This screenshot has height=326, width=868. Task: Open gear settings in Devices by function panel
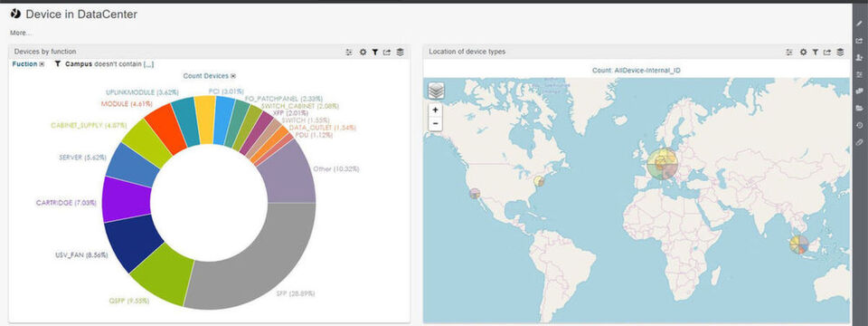click(363, 53)
